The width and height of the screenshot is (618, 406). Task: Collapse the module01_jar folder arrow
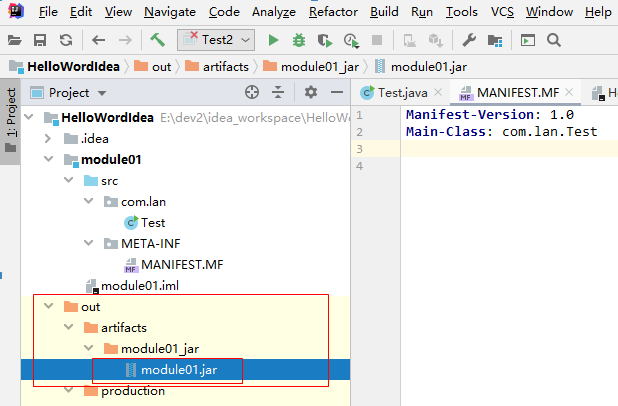coord(89,348)
